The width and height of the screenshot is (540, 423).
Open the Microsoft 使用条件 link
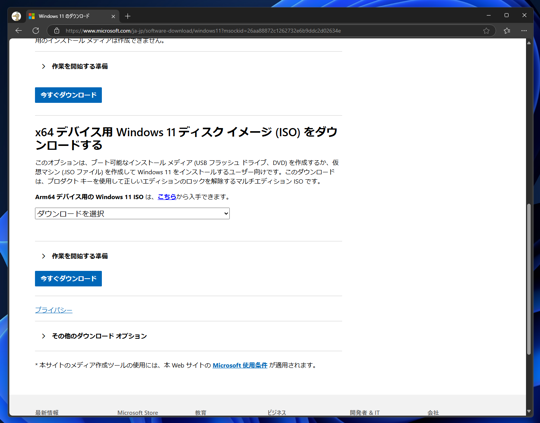(240, 365)
